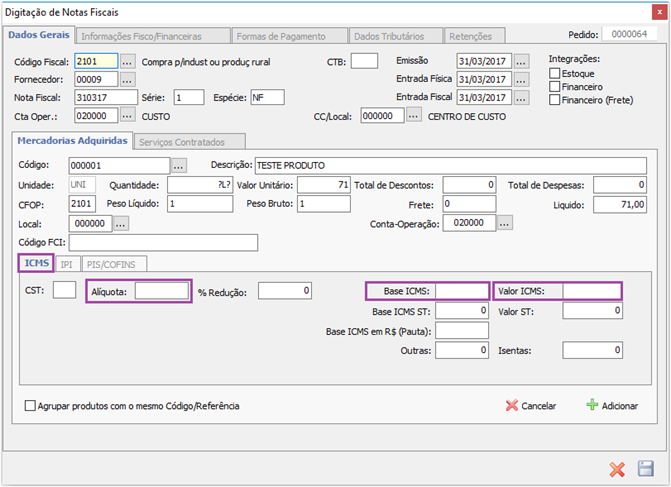This screenshot has width=671, height=487.
Task: Focus the Líquido value field
Action: click(x=620, y=205)
